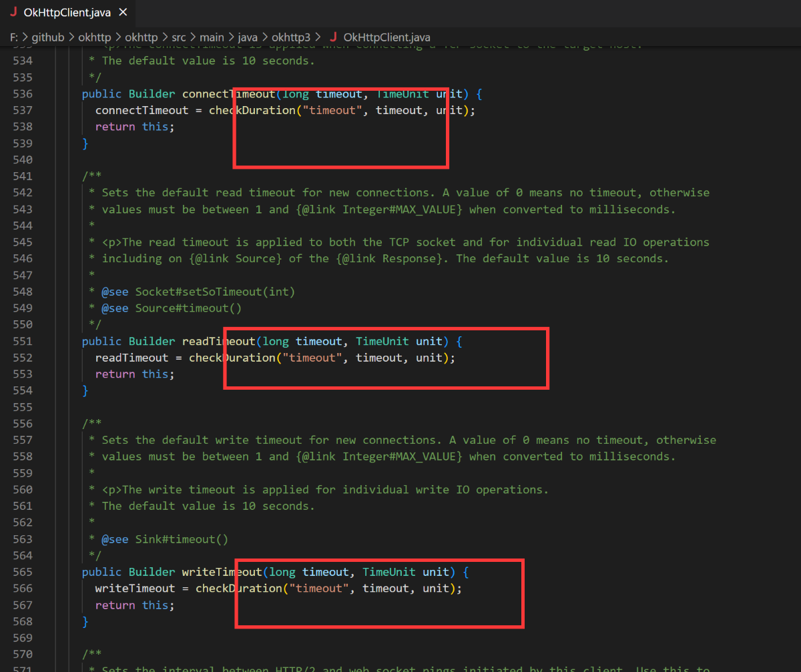Place cursor on 'return this;' at line 538
Image resolution: width=801 pixels, height=672 pixels.
click(135, 127)
